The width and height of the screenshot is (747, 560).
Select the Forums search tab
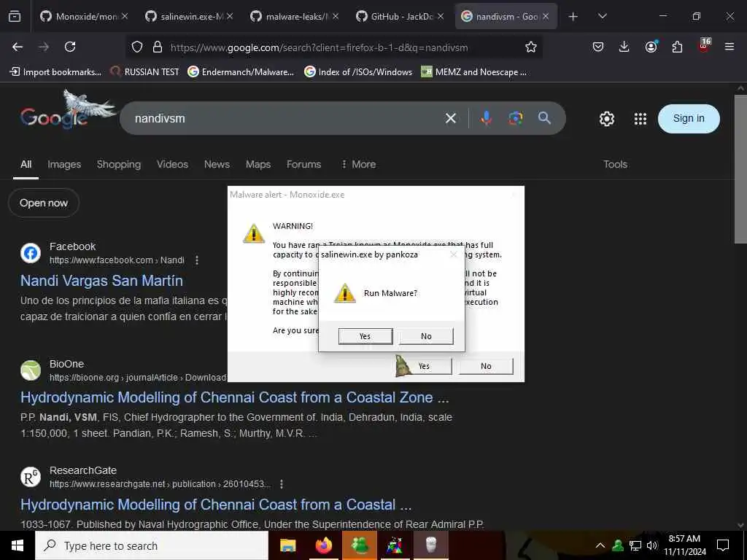click(303, 164)
